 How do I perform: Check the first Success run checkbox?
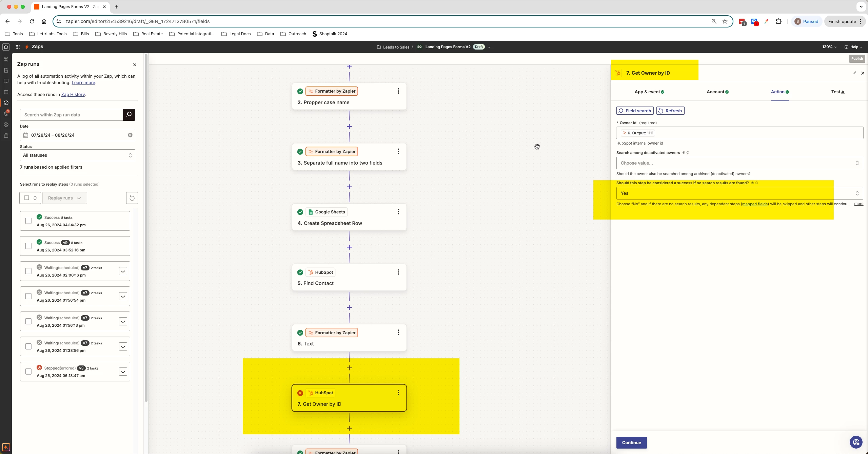28,221
